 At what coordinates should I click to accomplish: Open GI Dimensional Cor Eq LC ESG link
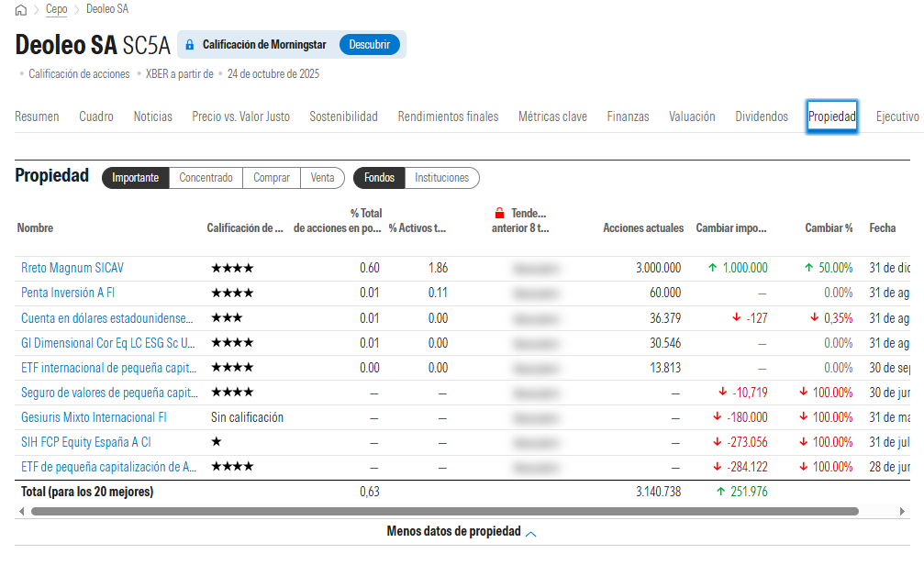[108, 343]
